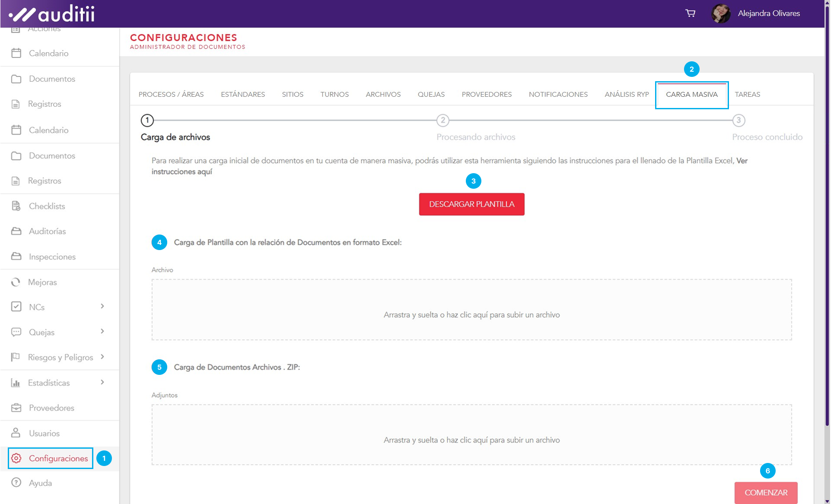The image size is (837, 504).
Task: Expand Riesgos y Peligros submenu arrow
Action: [x=102, y=357]
